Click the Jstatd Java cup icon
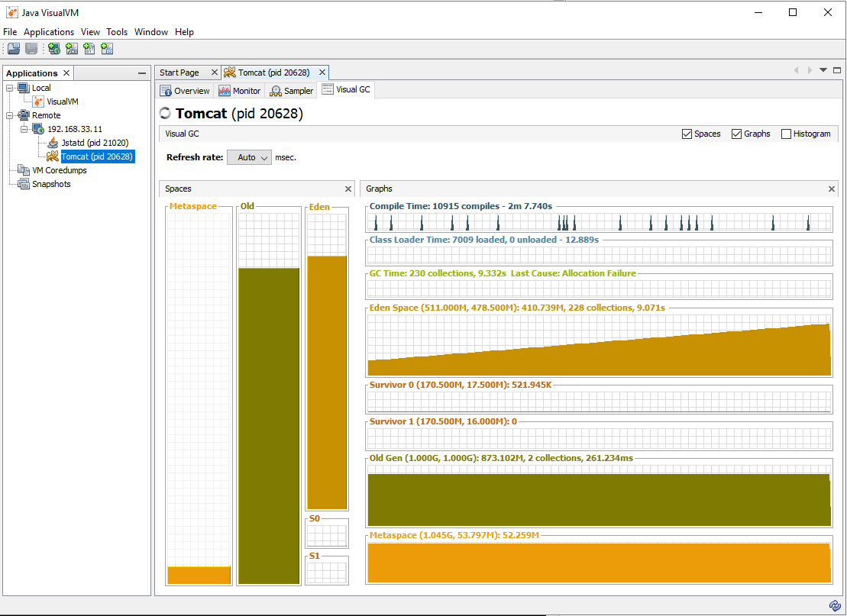The height and width of the screenshot is (616, 847). click(53, 143)
